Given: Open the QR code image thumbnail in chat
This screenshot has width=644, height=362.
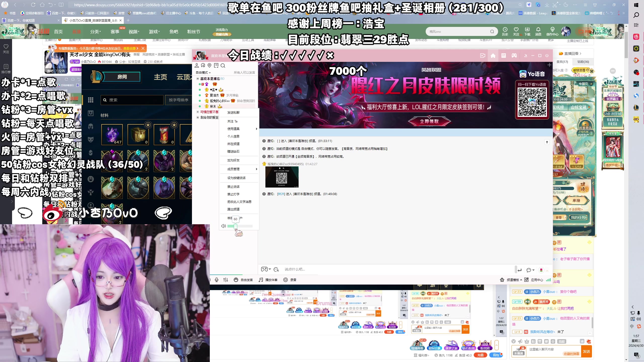Looking at the screenshot, I should tap(282, 177).
